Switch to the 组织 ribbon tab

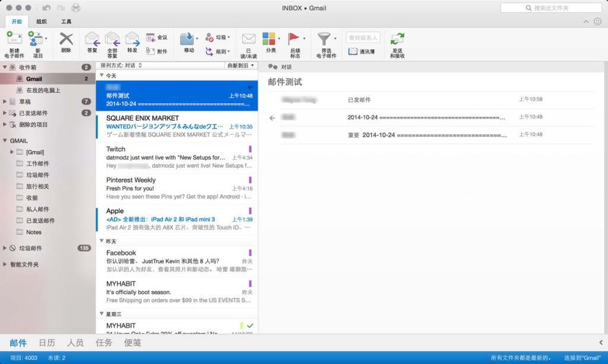42,21
